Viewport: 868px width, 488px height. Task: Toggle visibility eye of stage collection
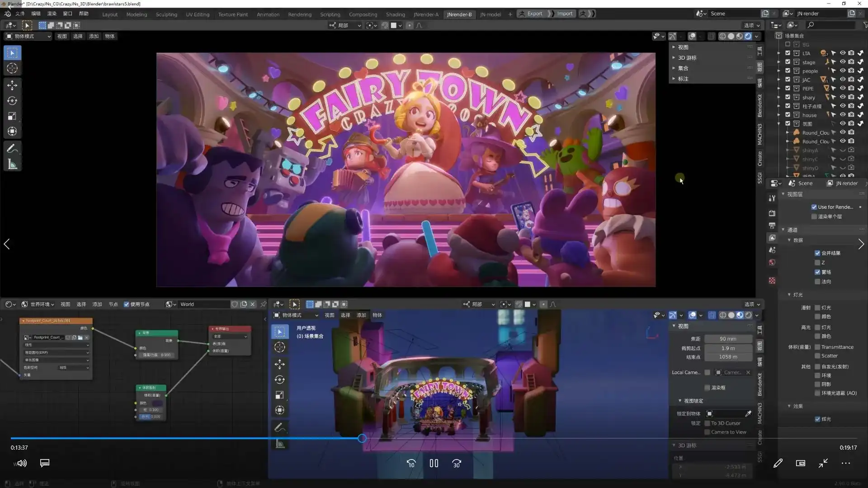[x=843, y=62]
